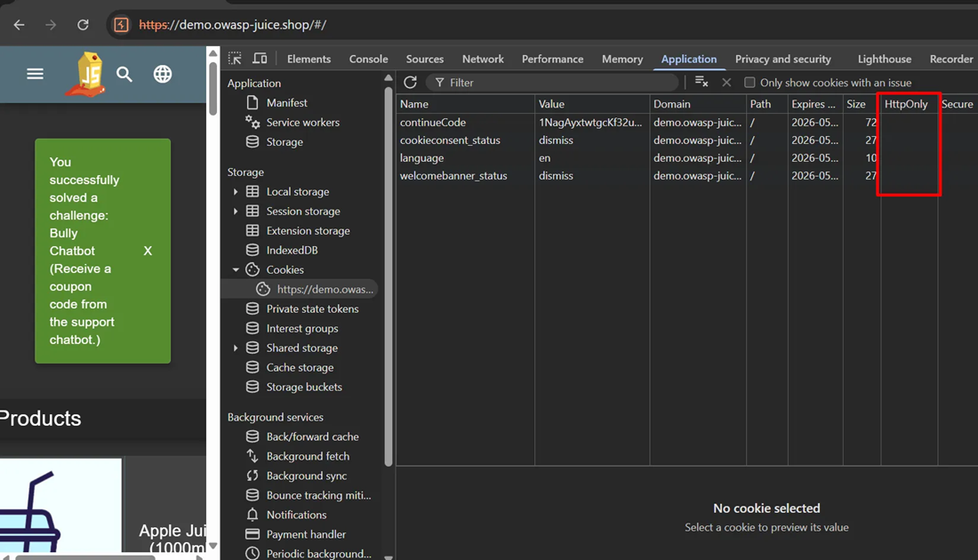Open the language globe selector
This screenshot has height=560, width=978.
[x=163, y=74]
